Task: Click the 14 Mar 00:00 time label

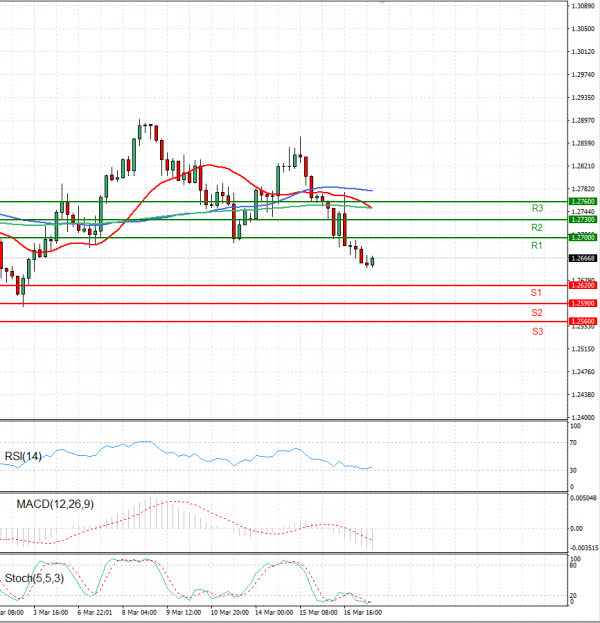Action: [x=274, y=612]
